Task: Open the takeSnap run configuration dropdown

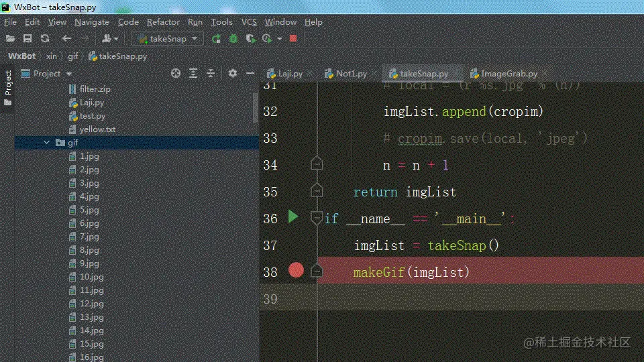Action: coord(167,39)
